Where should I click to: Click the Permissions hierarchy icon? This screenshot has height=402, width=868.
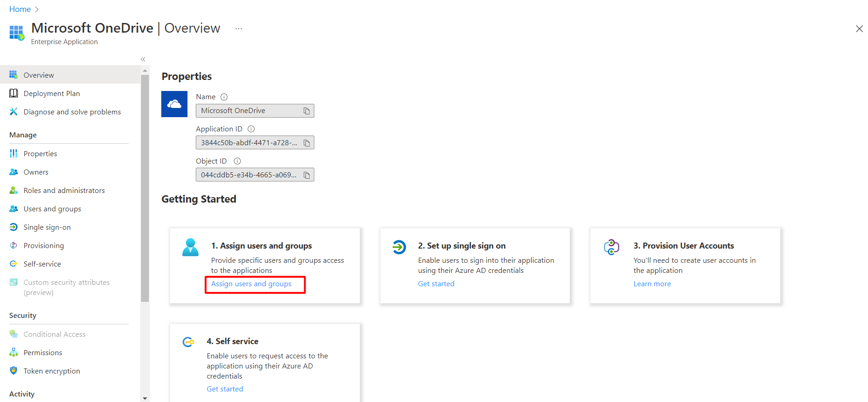pyautogui.click(x=13, y=352)
